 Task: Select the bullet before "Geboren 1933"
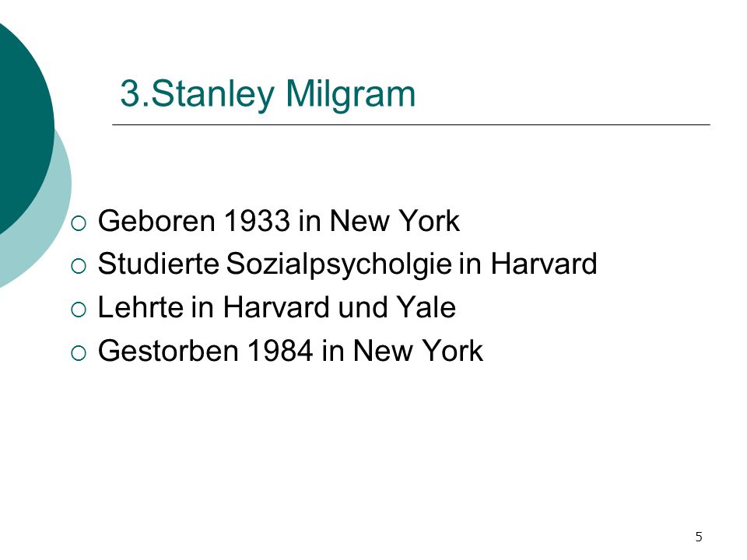click(79, 223)
